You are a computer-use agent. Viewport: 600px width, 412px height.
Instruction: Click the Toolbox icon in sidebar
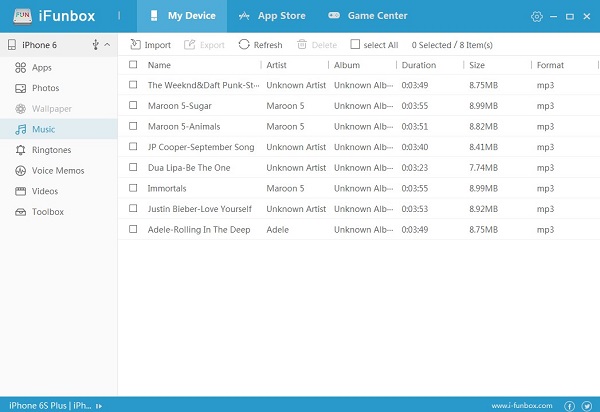point(20,212)
